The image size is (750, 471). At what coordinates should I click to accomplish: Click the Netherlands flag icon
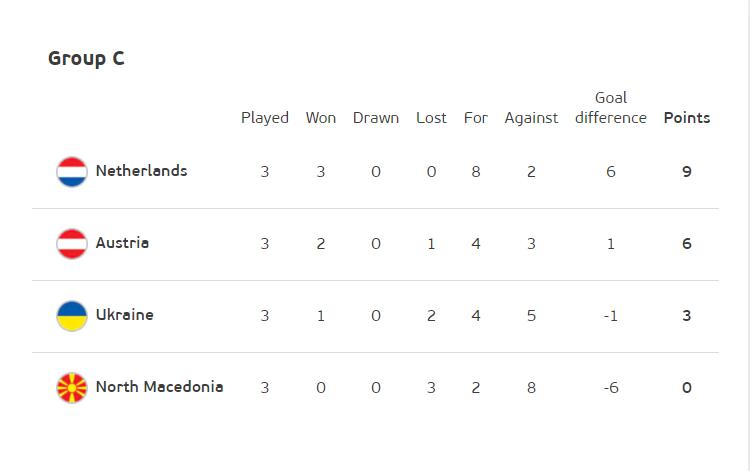point(72,172)
